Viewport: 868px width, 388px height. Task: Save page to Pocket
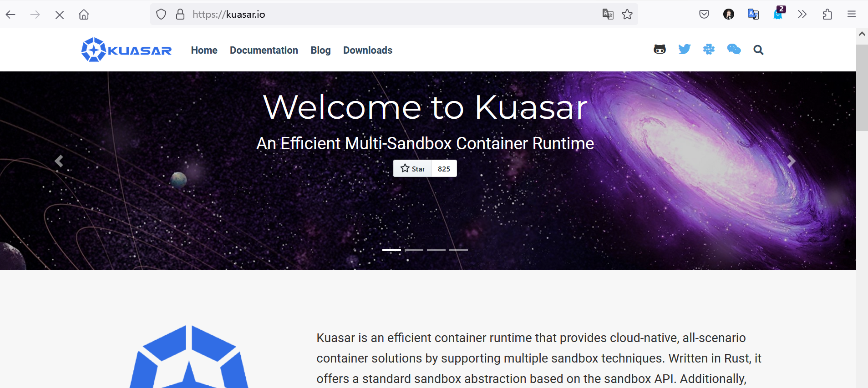tap(704, 15)
